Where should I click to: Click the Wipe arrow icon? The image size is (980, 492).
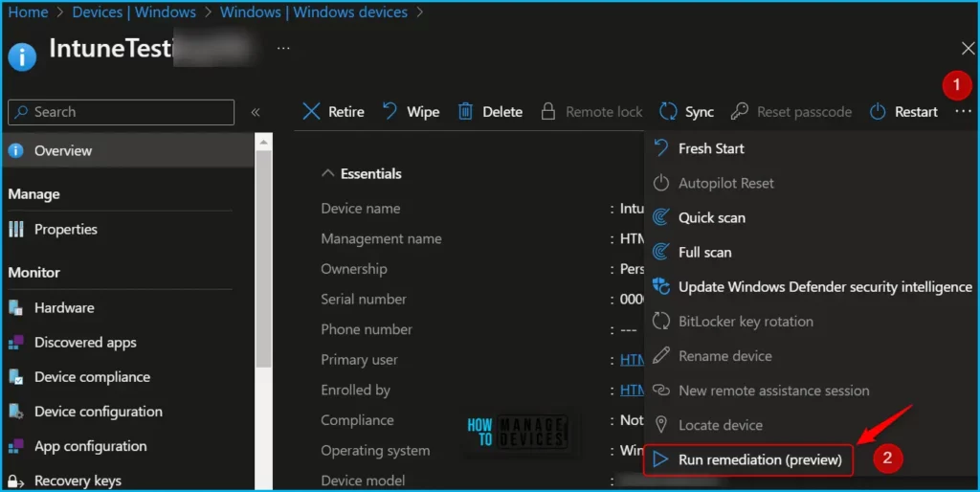point(390,111)
